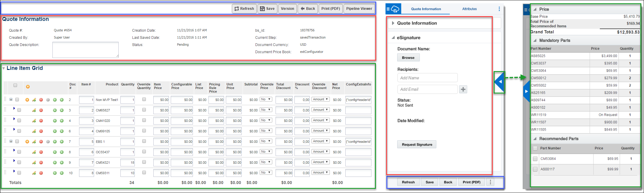Screen dimensions: 644x193
Task: Open Override Price dropdown for Non MVP Test1
Action: (x=266, y=99)
